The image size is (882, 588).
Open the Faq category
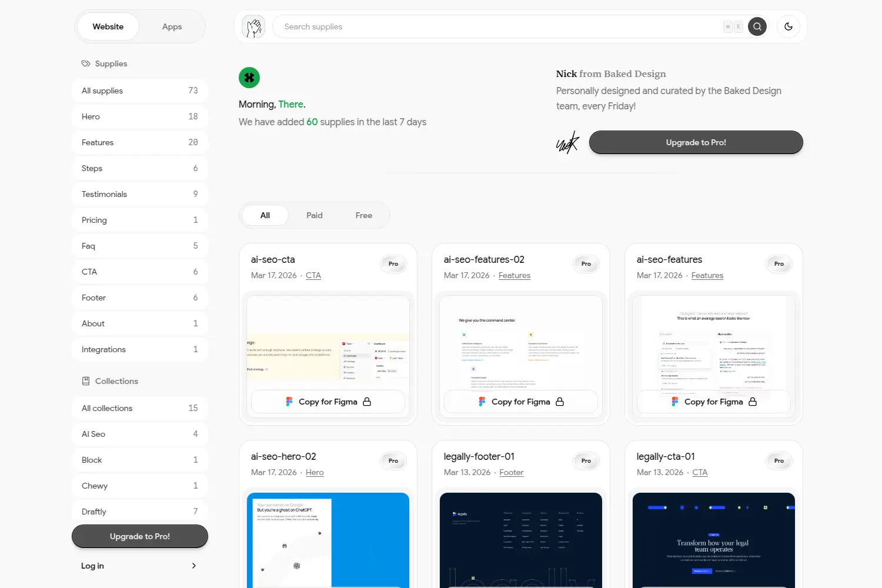(x=140, y=246)
